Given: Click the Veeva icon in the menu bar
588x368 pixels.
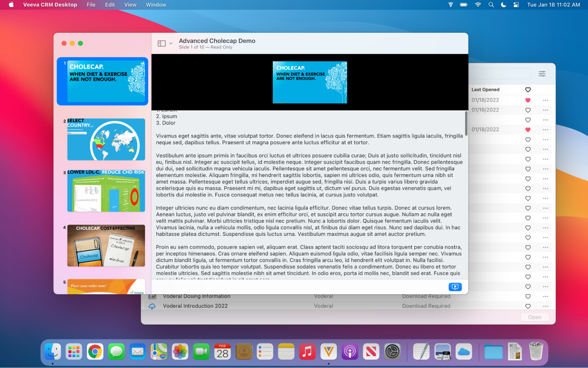Looking at the screenshot, I should pyautogui.click(x=450, y=5).
